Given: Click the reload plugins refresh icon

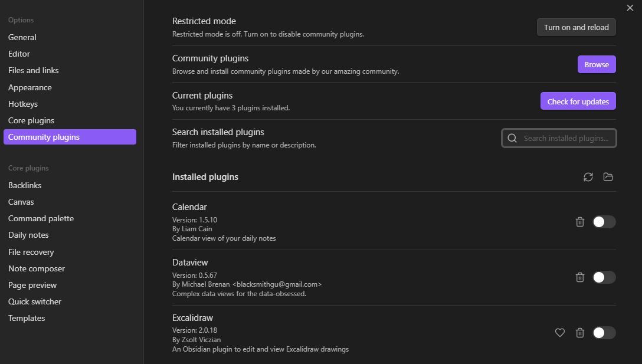Looking at the screenshot, I should (588, 177).
